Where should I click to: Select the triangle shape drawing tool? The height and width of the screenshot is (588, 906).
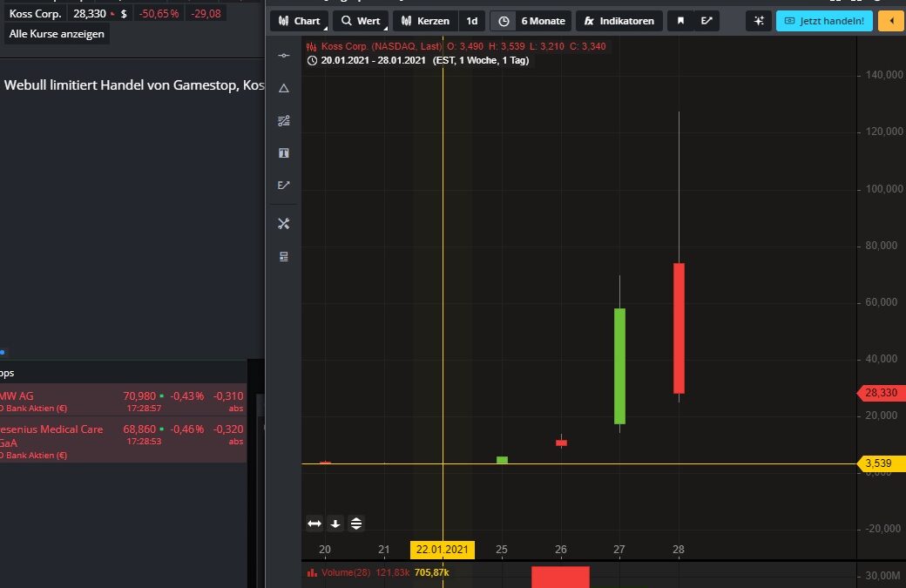click(x=283, y=88)
